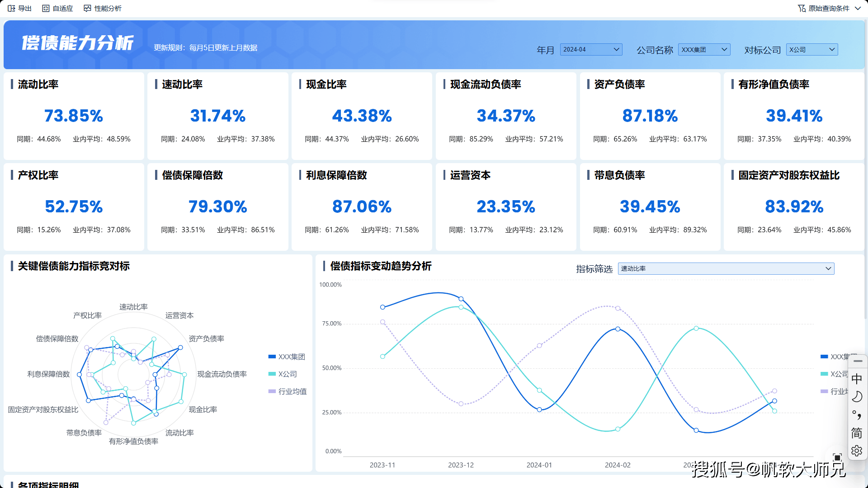The image size is (868, 488).
Task: Open the 公司名称 XXX集团 dropdown
Action: [x=704, y=50]
